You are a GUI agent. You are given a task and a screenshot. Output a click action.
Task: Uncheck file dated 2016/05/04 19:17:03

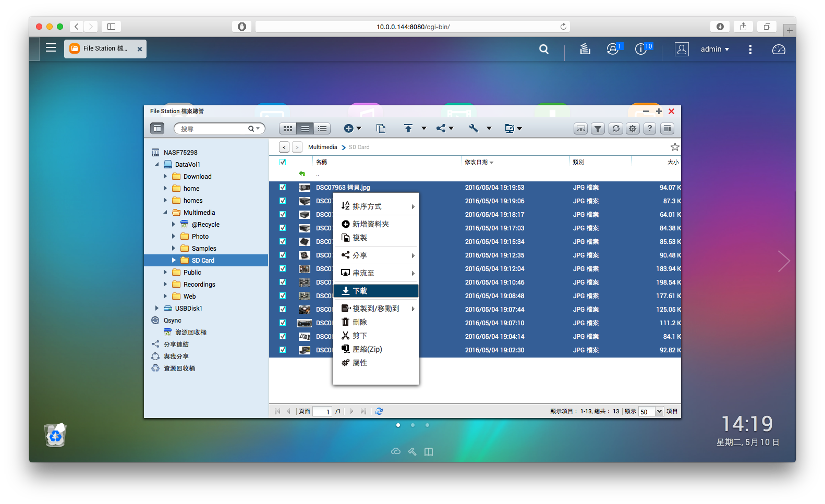point(283,228)
